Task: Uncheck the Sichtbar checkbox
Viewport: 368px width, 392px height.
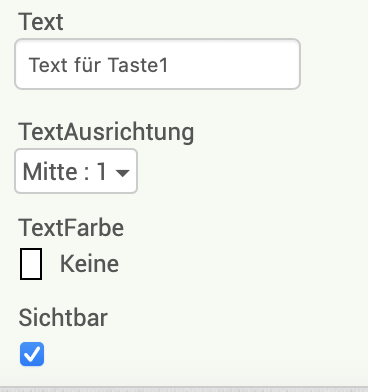Action: pyautogui.click(x=32, y=354)
